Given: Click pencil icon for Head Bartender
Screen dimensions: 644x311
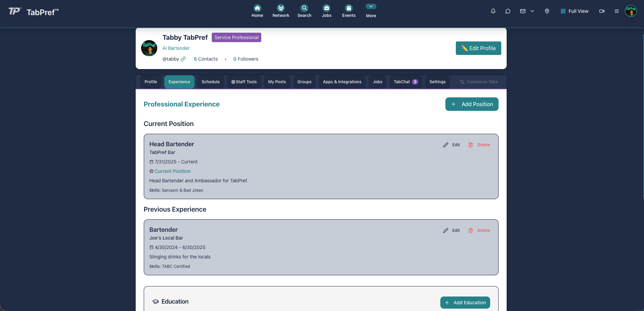Looking at the screenshot, I should pos(446,145).
